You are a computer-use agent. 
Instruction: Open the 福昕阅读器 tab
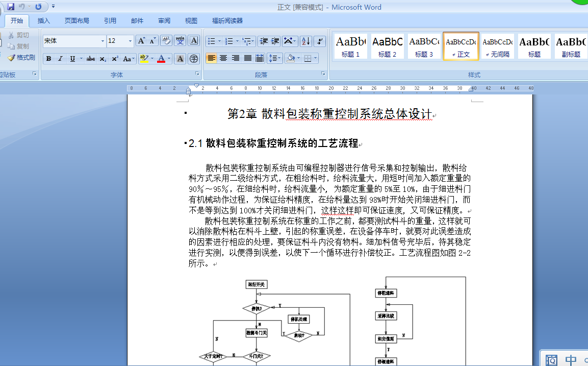pyautogui.click(x=227, y=20)
